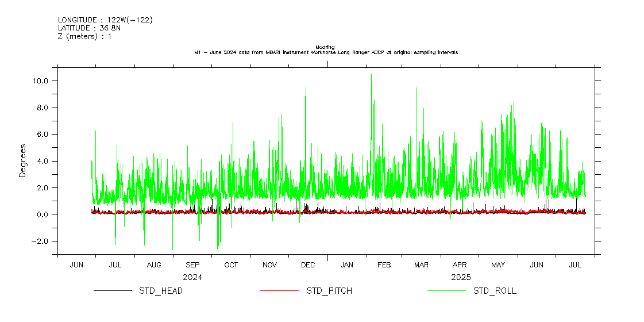
Task: Select the DEC month label
Action: tap(308, 265)
